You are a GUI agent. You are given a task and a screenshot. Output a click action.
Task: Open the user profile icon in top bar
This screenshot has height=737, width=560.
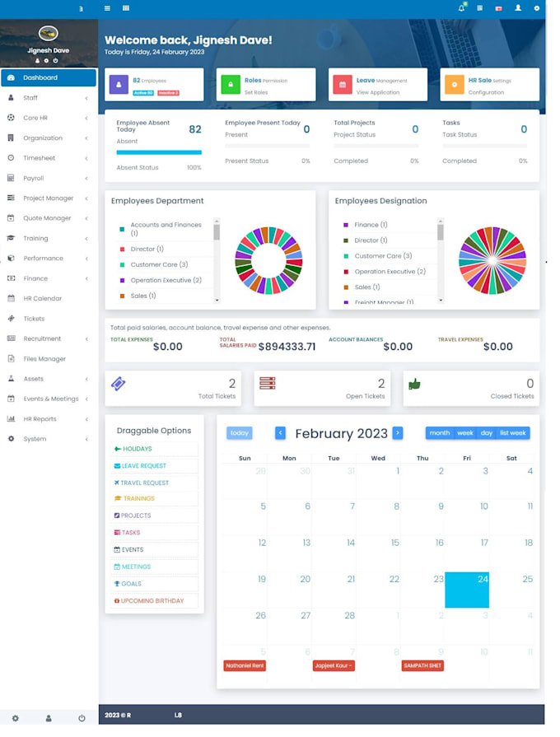click(x=518, y=8)
